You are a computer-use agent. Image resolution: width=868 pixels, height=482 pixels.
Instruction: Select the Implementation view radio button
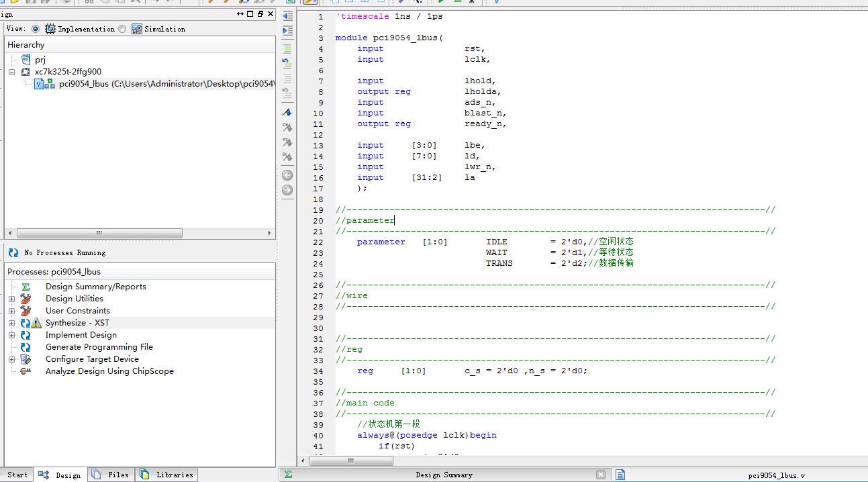point(36,29)
